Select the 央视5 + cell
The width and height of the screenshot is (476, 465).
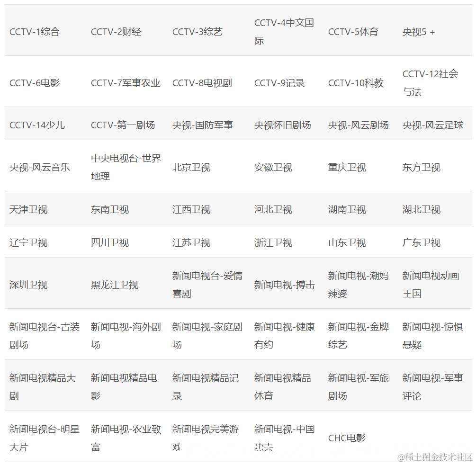(418, 32)
